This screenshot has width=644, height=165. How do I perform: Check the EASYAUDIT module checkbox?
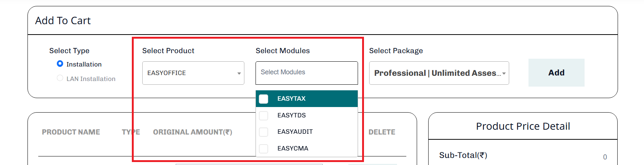264,132
